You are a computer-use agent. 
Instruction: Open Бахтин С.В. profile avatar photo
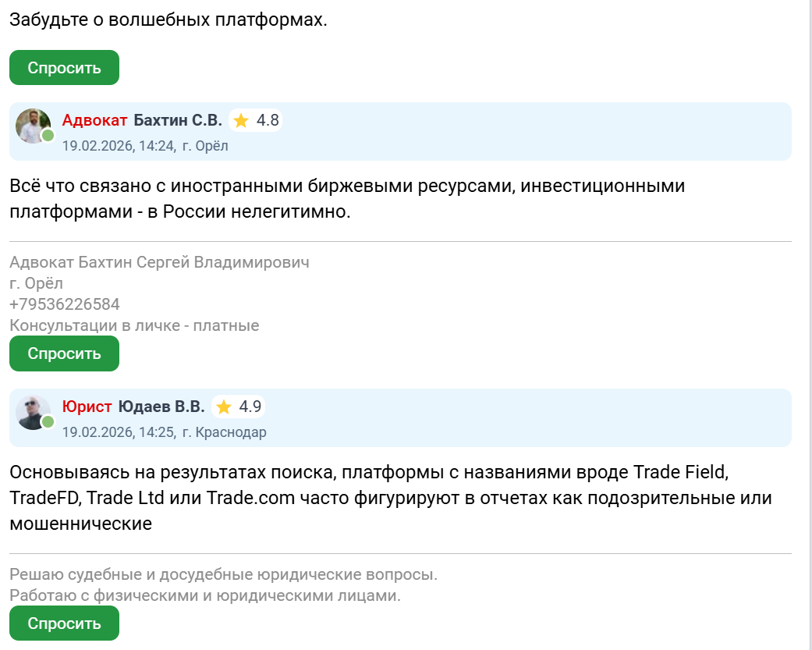[x=33, y=125]
